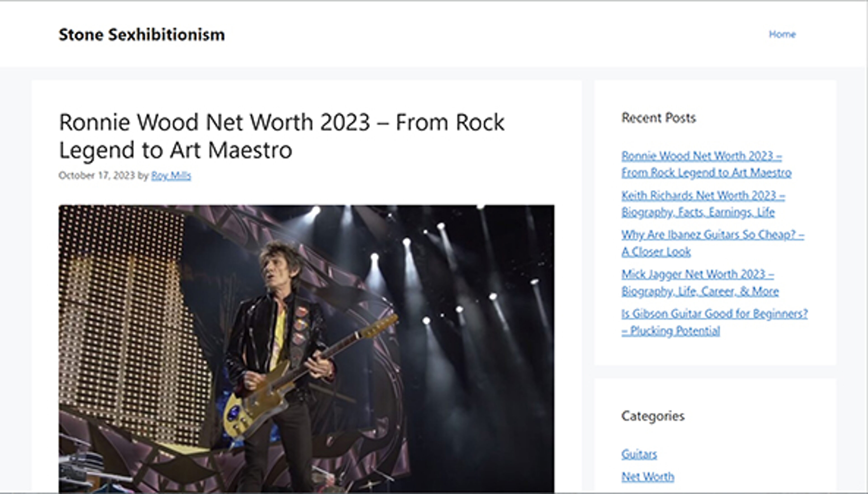
Task: Visit Is Gibson Guitar Good for Beginners
Action: pos(714,322)
